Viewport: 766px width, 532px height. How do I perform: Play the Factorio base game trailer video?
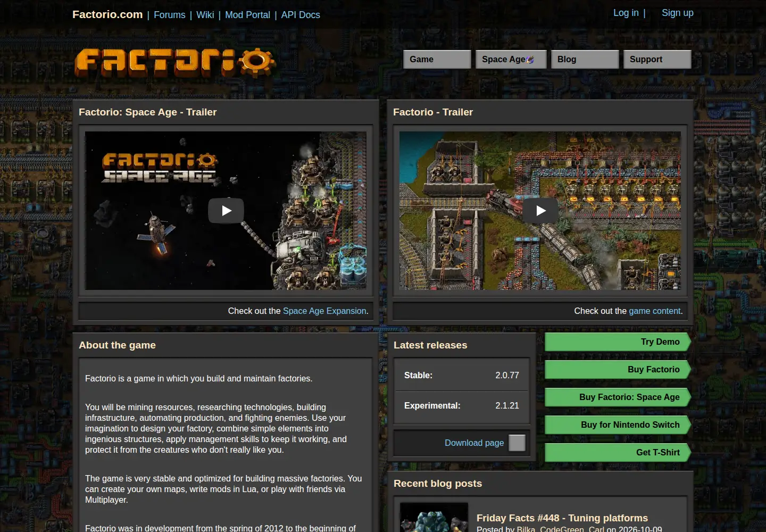(x=540, y=211)
